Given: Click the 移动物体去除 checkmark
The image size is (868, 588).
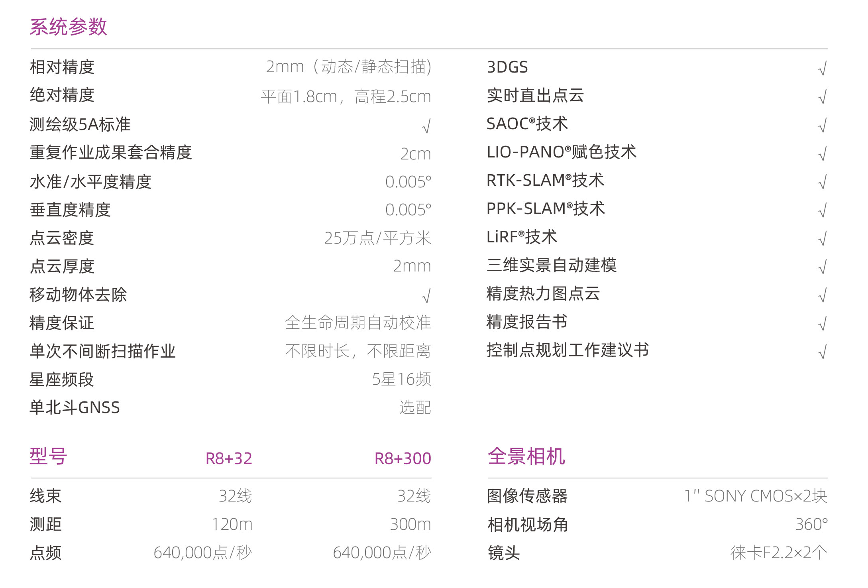Looking at the screenshot, I should pyautogui.click(x=426, y=296).
